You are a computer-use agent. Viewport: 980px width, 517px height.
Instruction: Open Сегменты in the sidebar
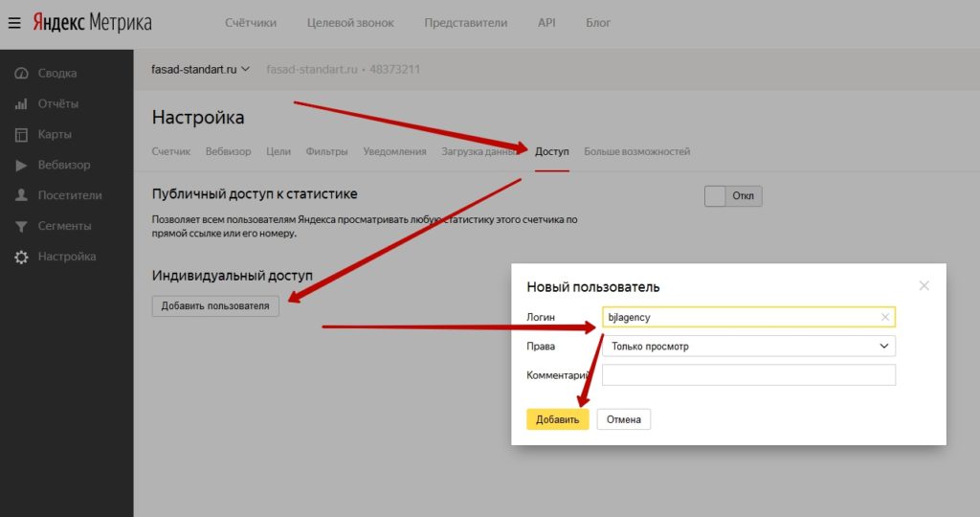click(x=64, y=226)
